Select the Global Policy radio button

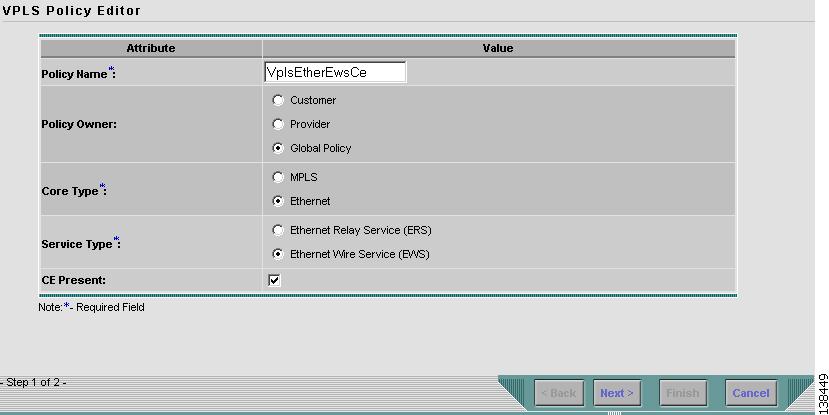click(x=278, y=148)
